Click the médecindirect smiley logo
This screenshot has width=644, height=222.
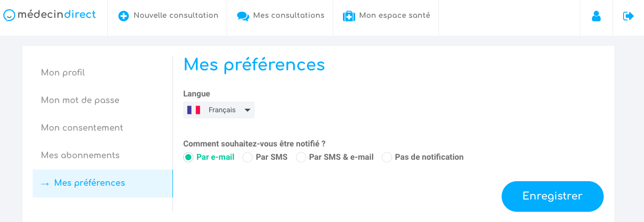(x=9, y=15)
